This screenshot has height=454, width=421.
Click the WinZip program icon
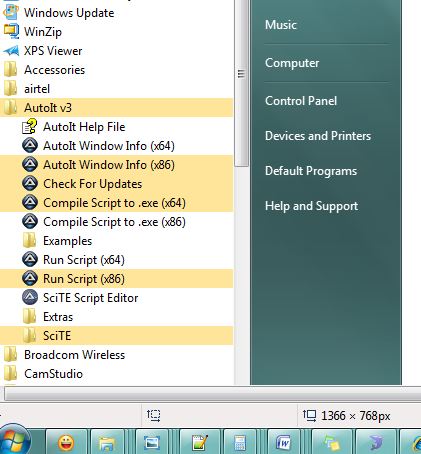(11, 32)
